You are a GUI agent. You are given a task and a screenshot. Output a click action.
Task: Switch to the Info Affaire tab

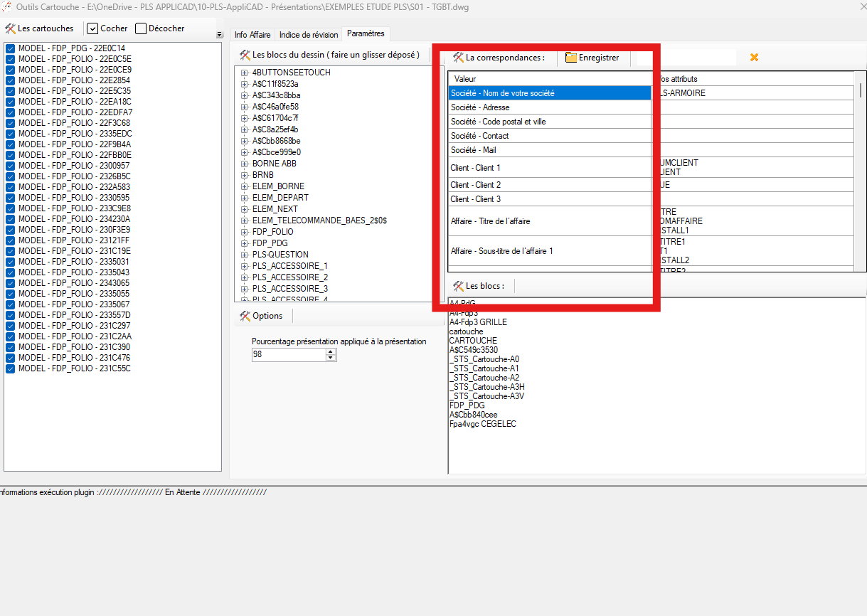coord(252,35)
